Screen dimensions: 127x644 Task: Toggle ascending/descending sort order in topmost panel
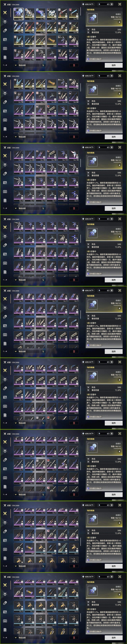tap(43, 65)
